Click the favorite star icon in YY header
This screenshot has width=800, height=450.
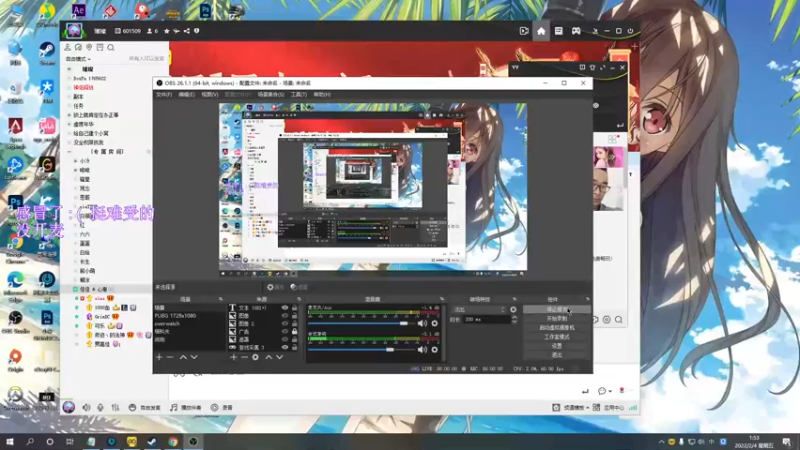166,31
